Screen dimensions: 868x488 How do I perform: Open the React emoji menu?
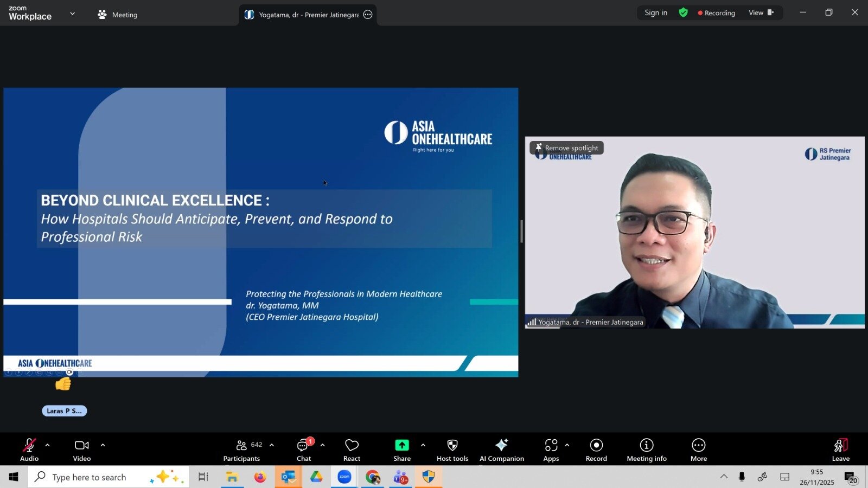(x=352, y=450)
